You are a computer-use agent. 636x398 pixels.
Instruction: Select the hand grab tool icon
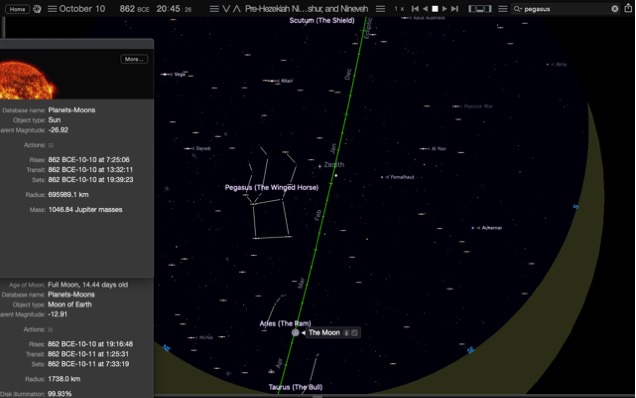(37, 9)
